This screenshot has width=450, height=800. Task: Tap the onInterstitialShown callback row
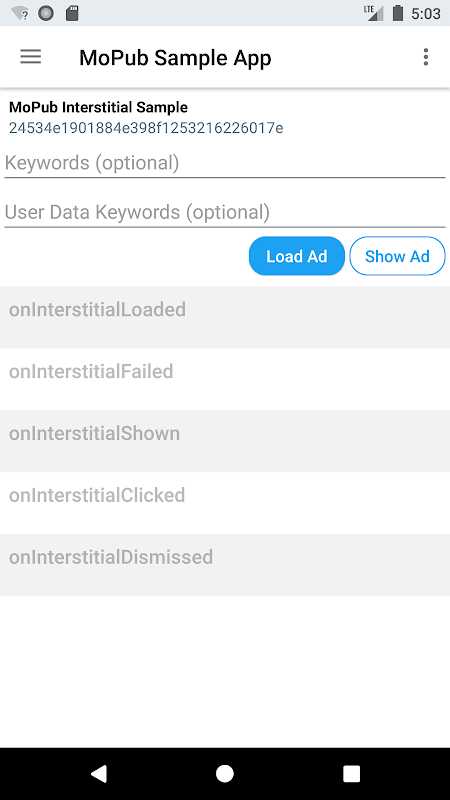pyautogui.click(x=225, y=441)
